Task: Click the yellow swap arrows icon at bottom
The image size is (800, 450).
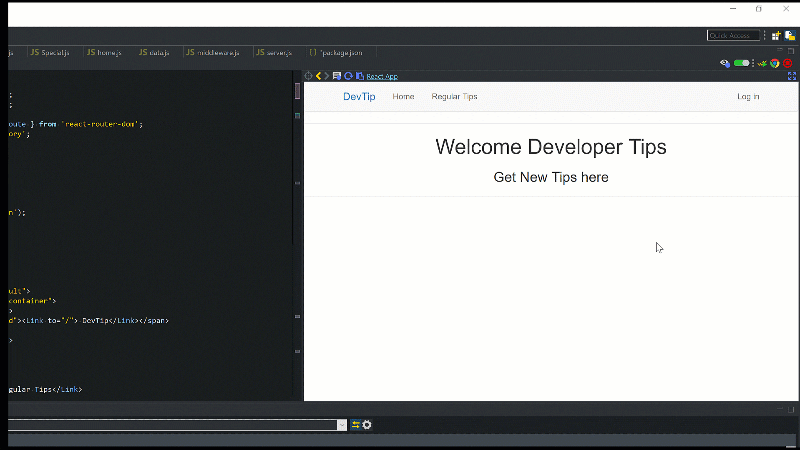Action: click(355, 425)
